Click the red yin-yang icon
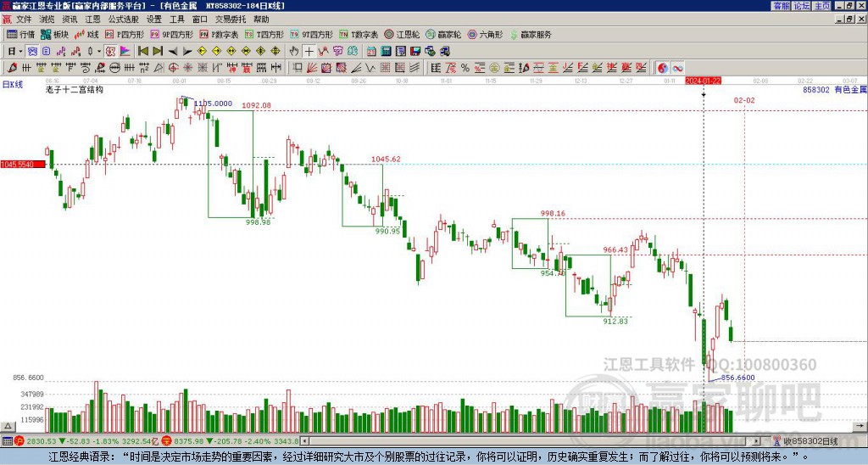Image resolution: width=868 pixels, height=465 pixels. click(663, 68)
